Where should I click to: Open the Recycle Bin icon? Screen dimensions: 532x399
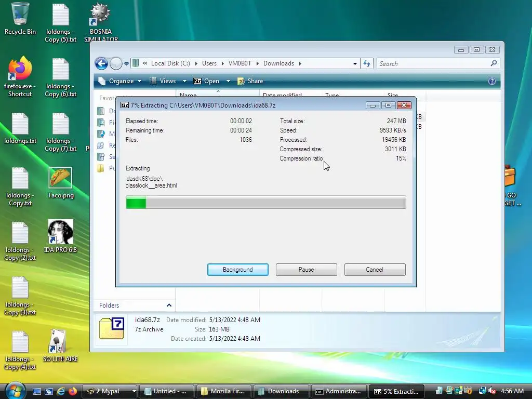(x=20, y=18)
